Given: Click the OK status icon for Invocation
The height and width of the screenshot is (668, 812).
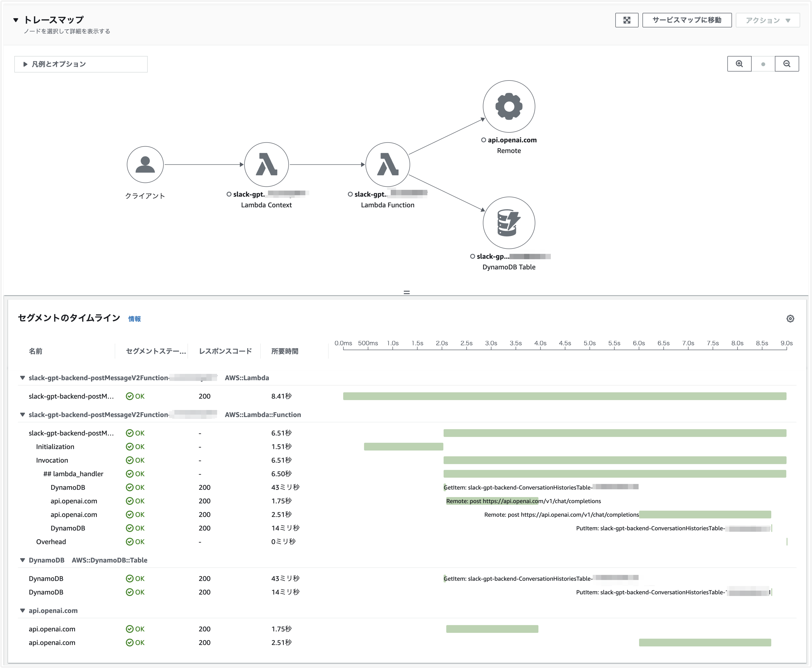Looking at the screenshot, I should click(130, 460).
